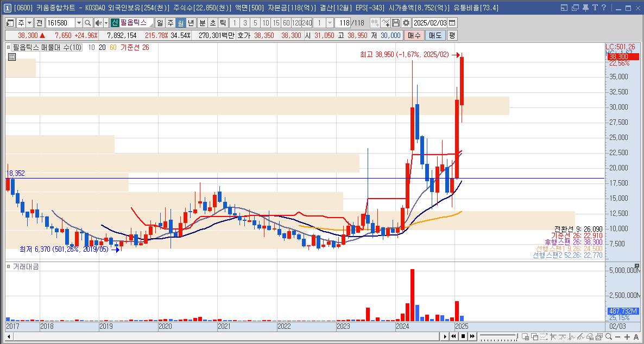
Task: Click the add indicator chart icon
Action: 386,23
